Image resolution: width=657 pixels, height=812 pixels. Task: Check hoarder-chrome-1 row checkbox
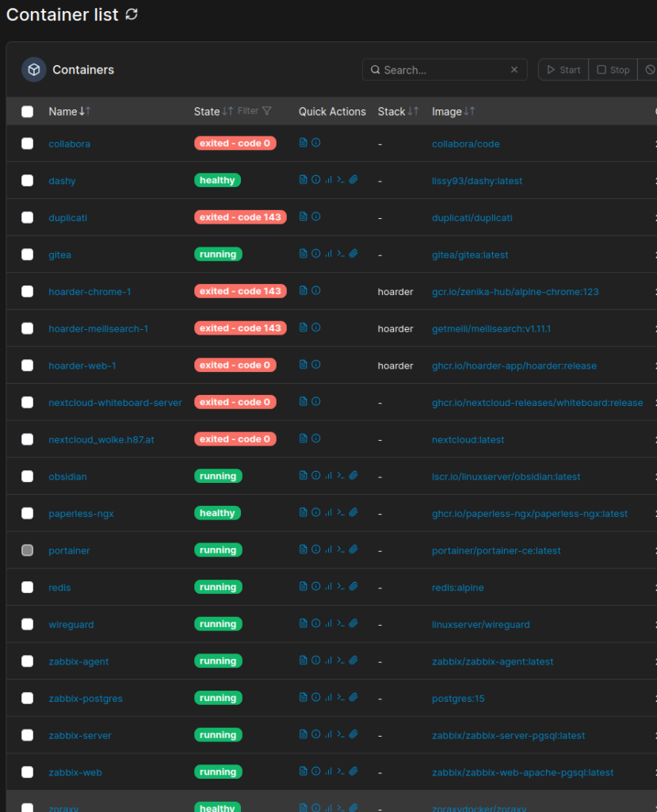coord(28,292)
